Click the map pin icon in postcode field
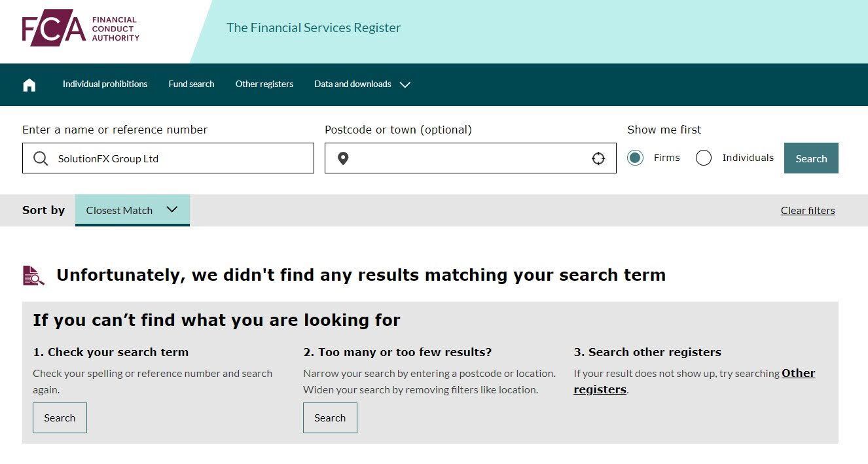 coord(343,158)
